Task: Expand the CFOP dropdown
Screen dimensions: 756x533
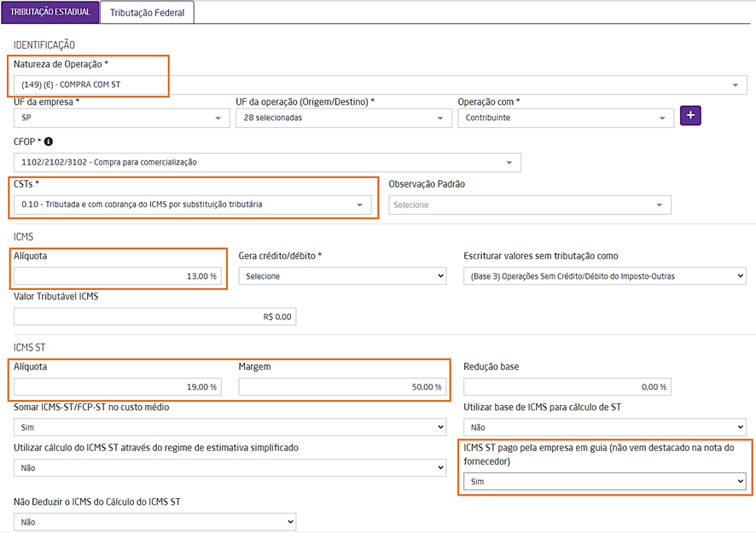Action: click(x=267, y=162)
